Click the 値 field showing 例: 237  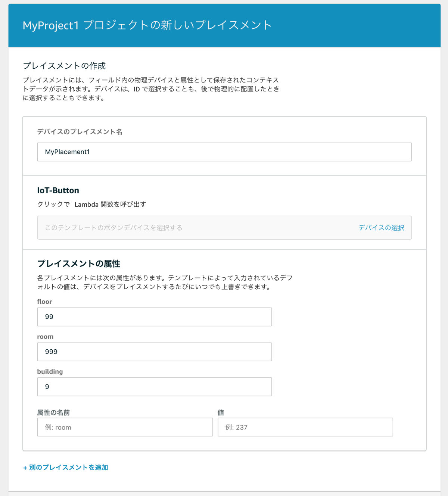click(x=305, y=427)
